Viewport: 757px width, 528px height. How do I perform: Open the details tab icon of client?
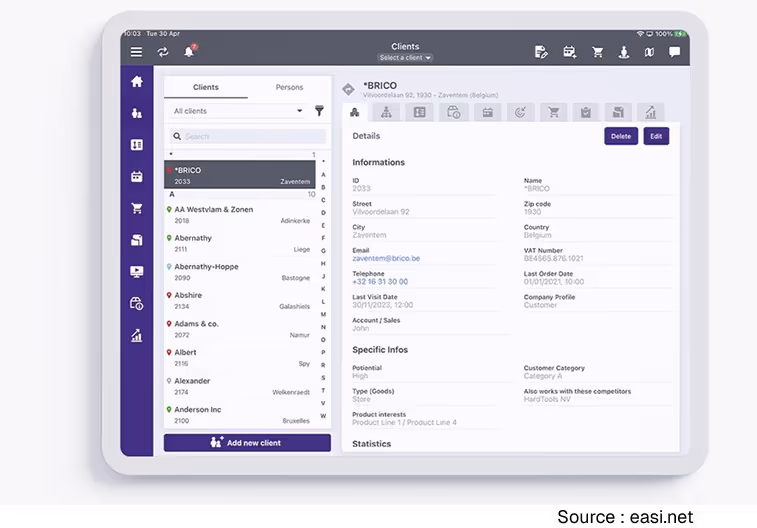click(355, 112)
